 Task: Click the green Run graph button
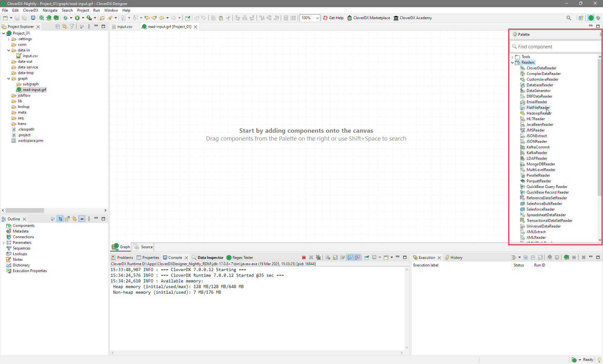(77, 18)
